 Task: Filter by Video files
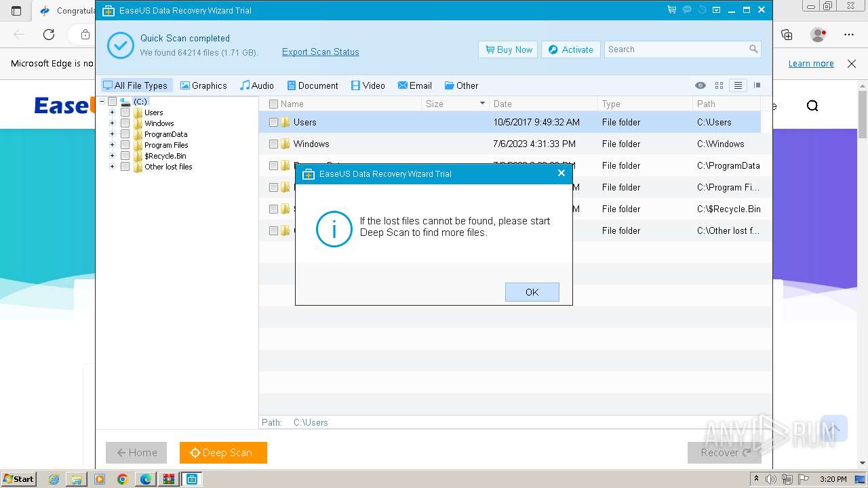pyautogui.click(x=368, y=85)
